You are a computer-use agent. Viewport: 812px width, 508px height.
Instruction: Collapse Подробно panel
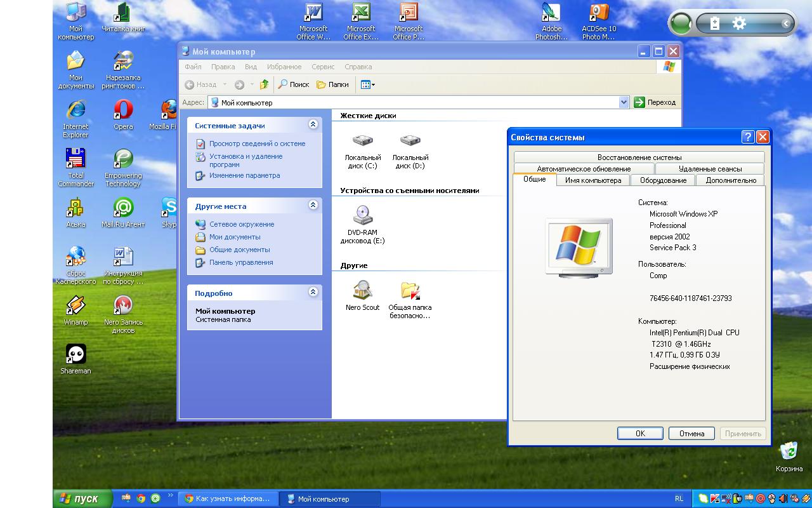tap(313, 292)
